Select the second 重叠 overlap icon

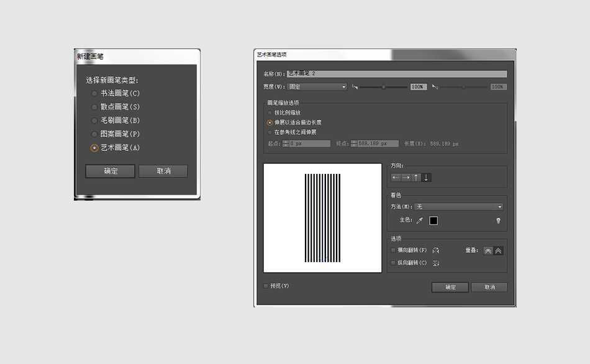coord(498,251)
